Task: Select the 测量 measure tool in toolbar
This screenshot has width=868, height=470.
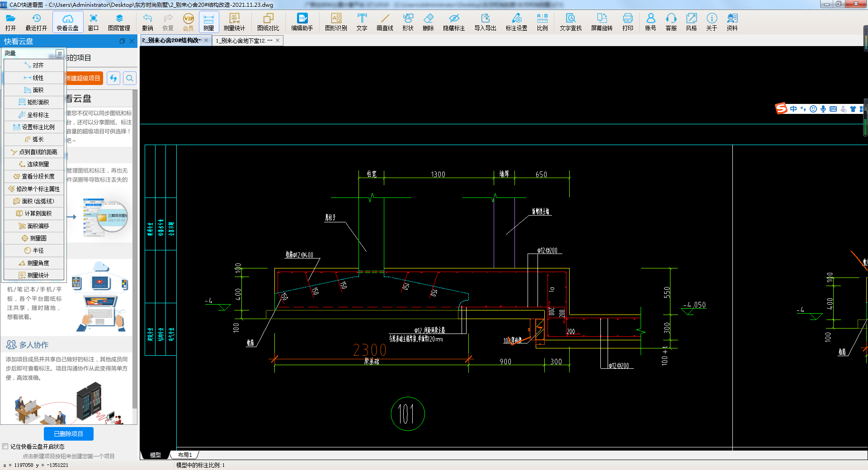Action: point(209,22)
